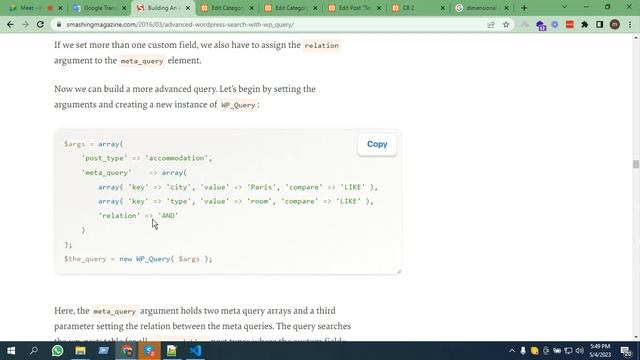Open the orange S app on taskbar
This screenshot has width=640, height=360.
149,351
